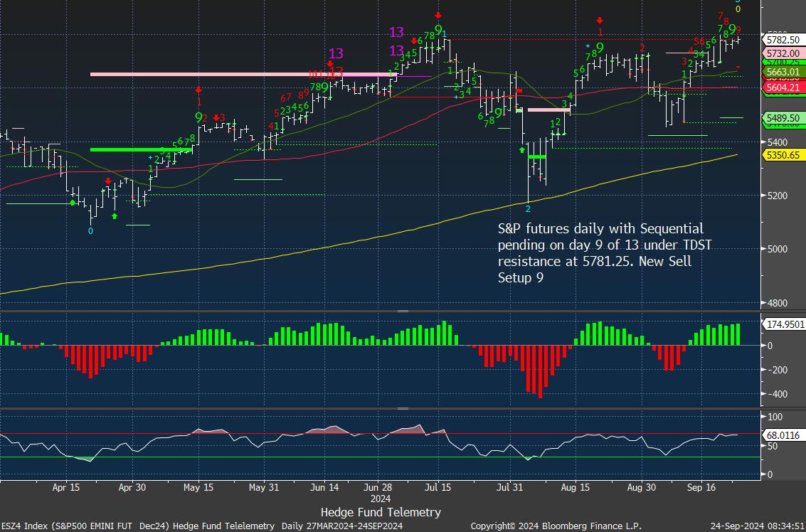The width and height of the screenshot is (806, 532).
Task: Select the pink 5732.00 price tag
Action: tap(783, 53)
